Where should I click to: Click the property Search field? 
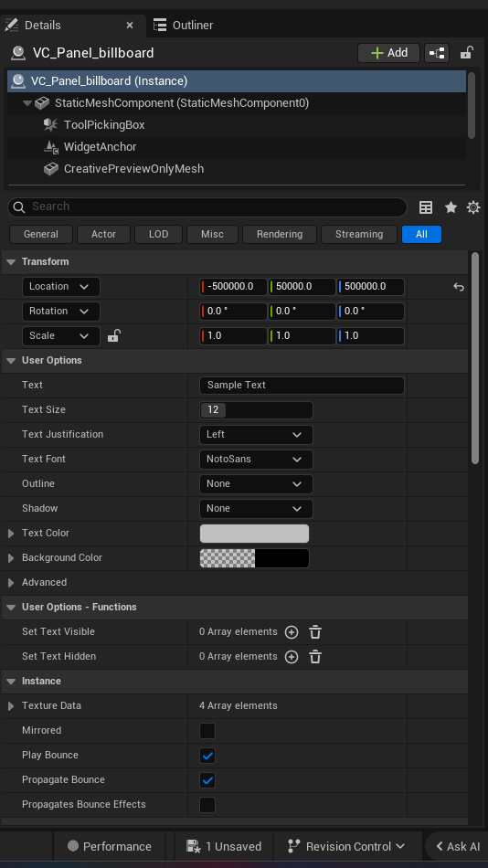coord(207,207)
